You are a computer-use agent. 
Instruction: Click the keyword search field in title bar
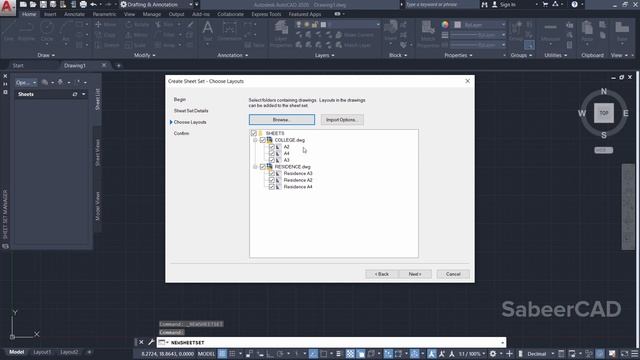pyautogui.click(x=441, y=4)
